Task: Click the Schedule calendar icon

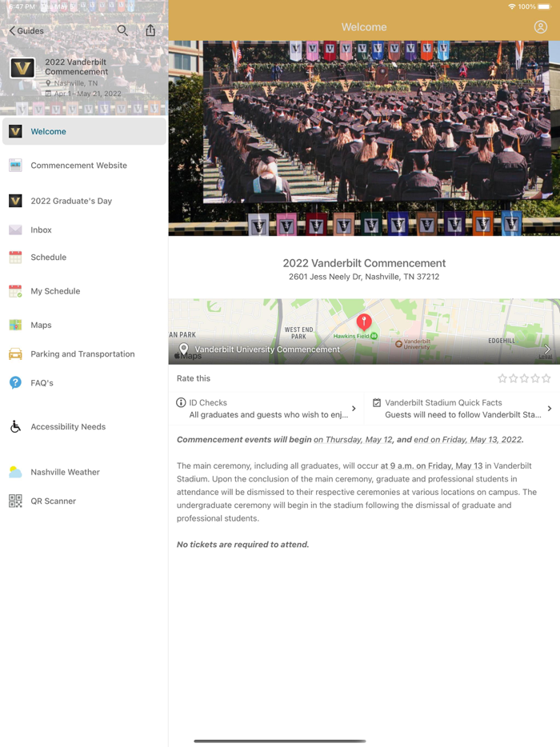Action: [15, 258]
